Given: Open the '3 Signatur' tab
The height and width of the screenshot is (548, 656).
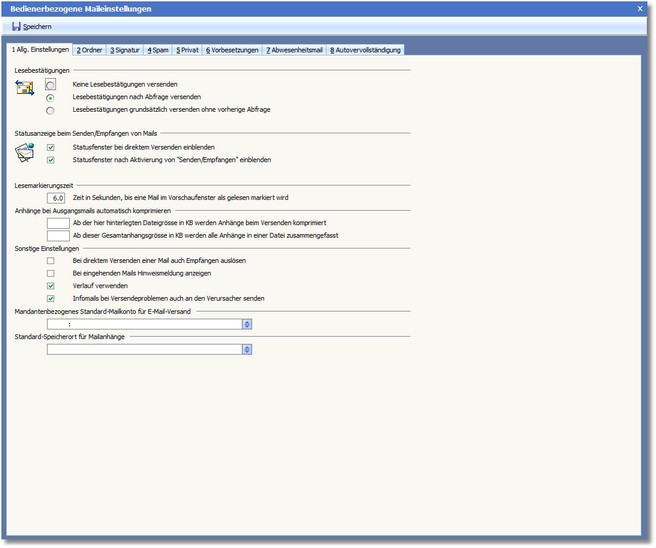Looking at the screenshot, I should (x=126, y=49).
